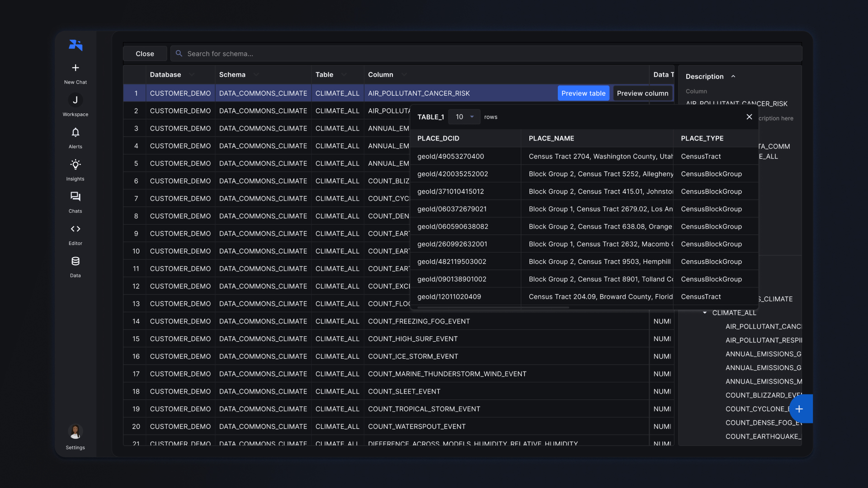This screenshot has width=868, height=488.
Task: Collapse the CLIMATE_ALL tree node
Action: (x=705, y=313)
